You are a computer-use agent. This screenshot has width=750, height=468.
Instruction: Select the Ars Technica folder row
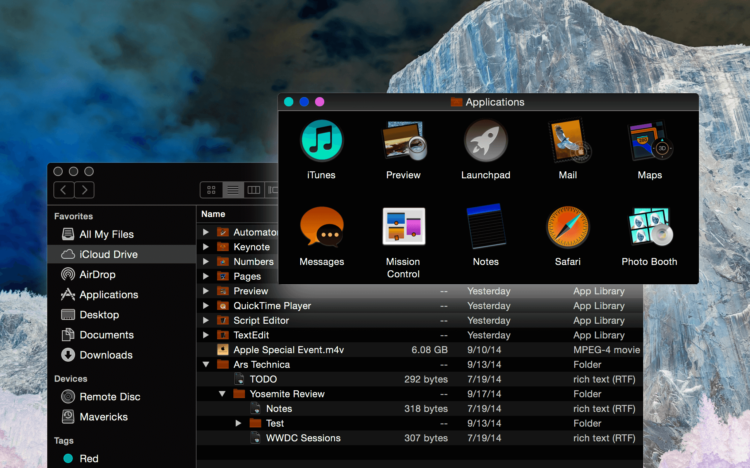click(420, 365)
